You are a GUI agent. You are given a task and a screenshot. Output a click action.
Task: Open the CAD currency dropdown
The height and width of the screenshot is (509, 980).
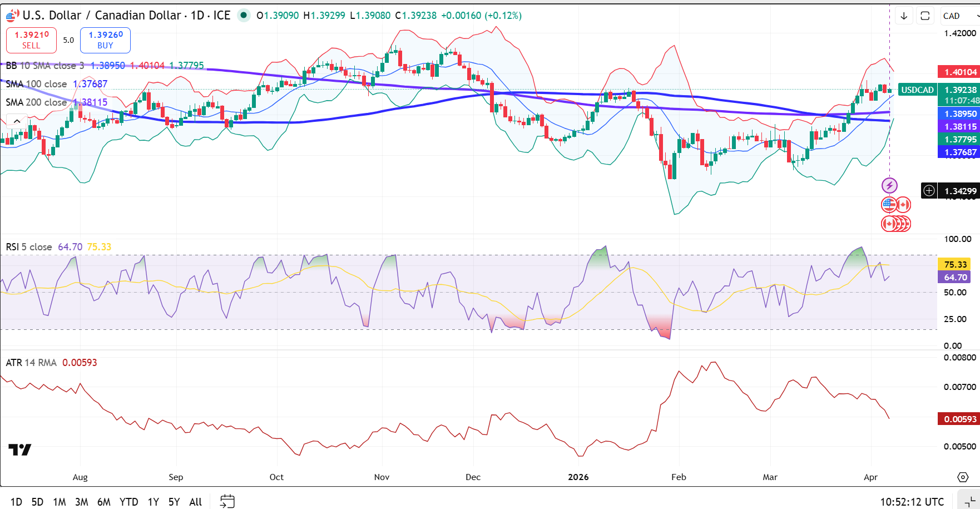point(959,16)
